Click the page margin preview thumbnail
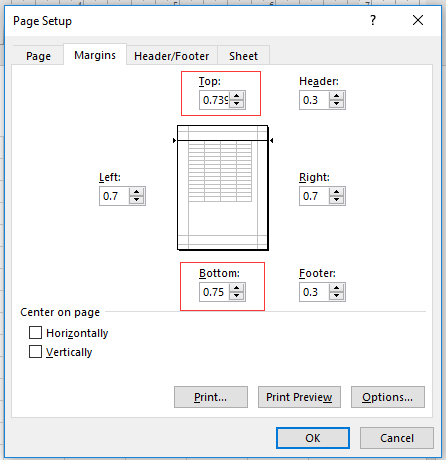 (223, 188)
